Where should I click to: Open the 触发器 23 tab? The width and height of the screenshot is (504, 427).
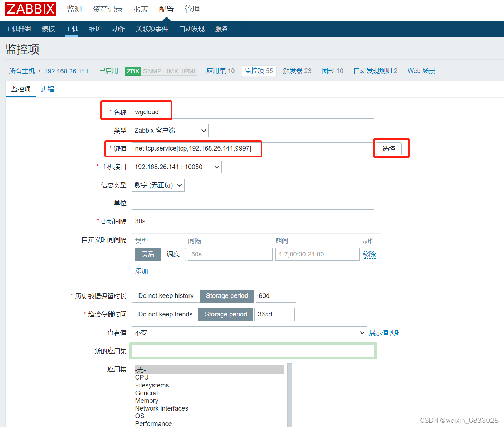tap(297, 71)
